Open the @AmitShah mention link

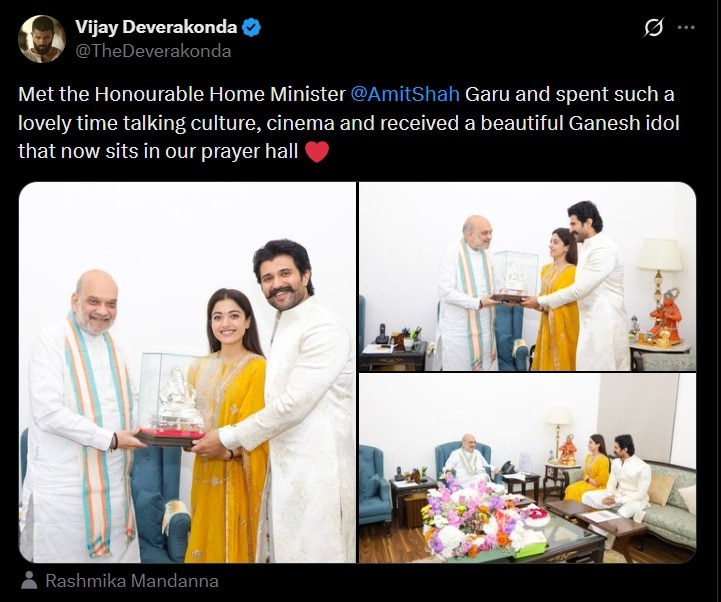pyautogui.click(x=405, y=94)
